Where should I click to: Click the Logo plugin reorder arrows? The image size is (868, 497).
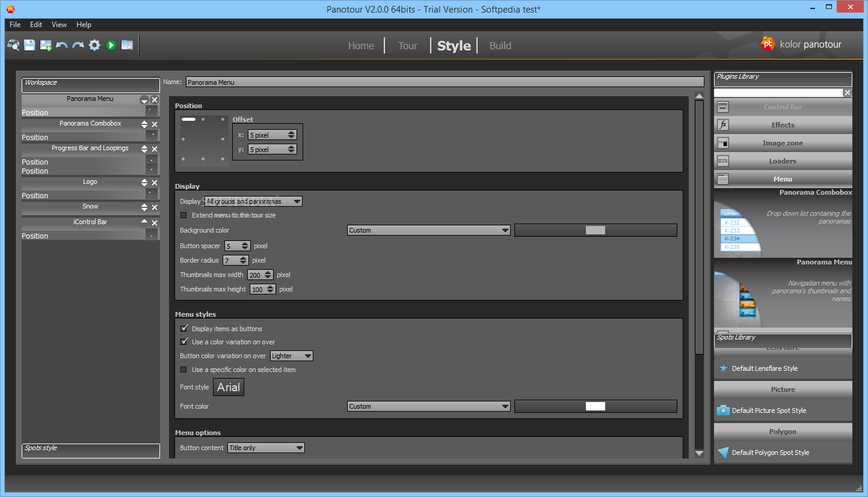[144, 183]
